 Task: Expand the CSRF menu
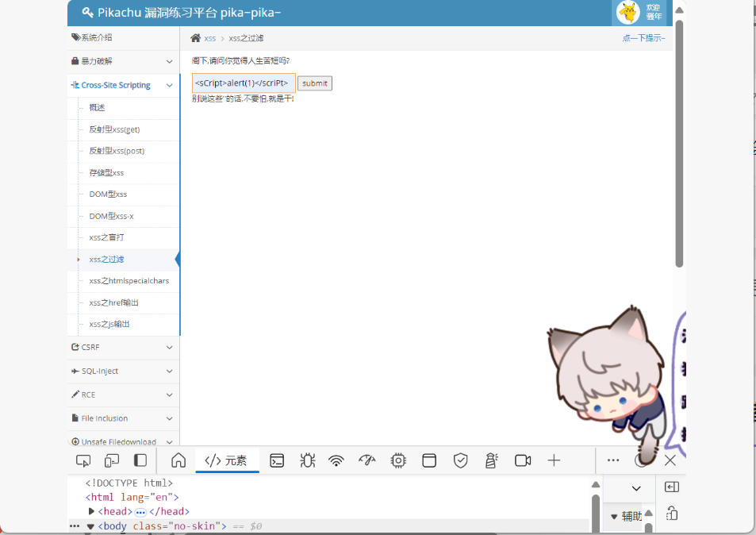click(124, 348)
